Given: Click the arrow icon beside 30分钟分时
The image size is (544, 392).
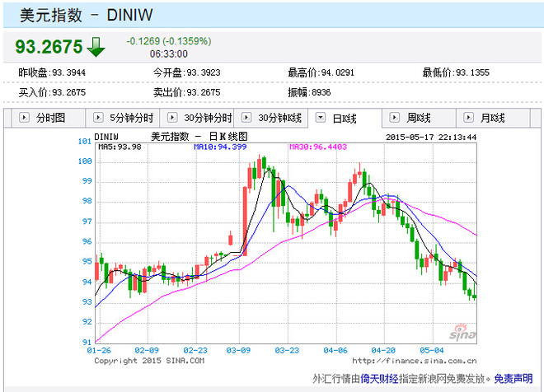Looking at the screenshot, I should 172,118.
